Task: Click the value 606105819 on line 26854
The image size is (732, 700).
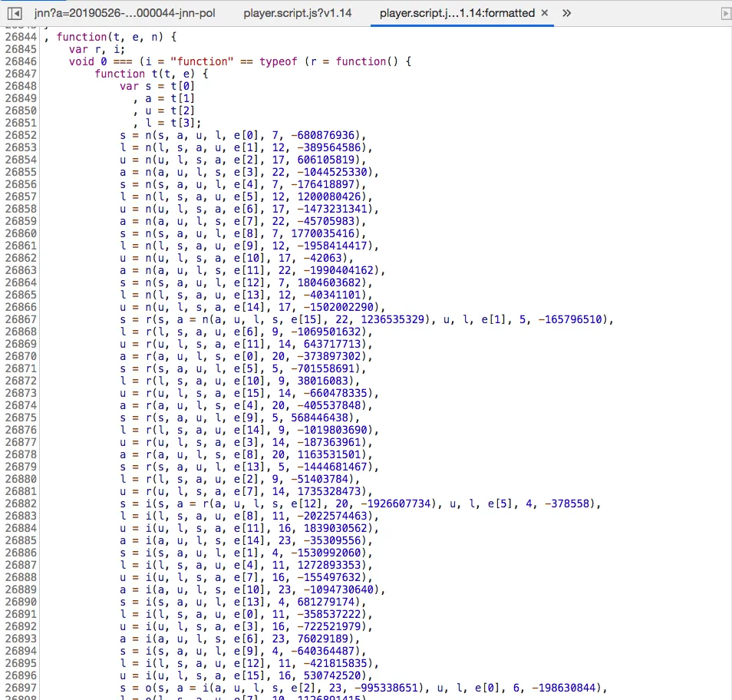Action: tap(326, 160)
